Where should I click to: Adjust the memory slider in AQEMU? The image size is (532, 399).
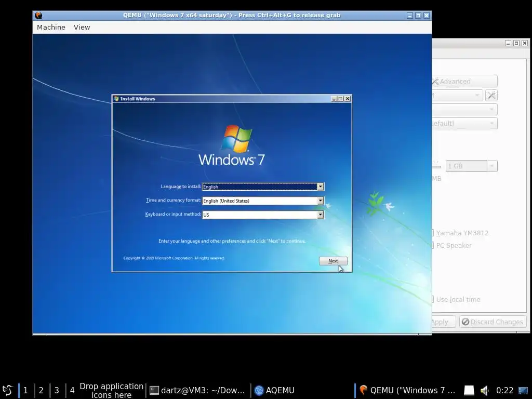pyautogui.click(x=436, y=166)
